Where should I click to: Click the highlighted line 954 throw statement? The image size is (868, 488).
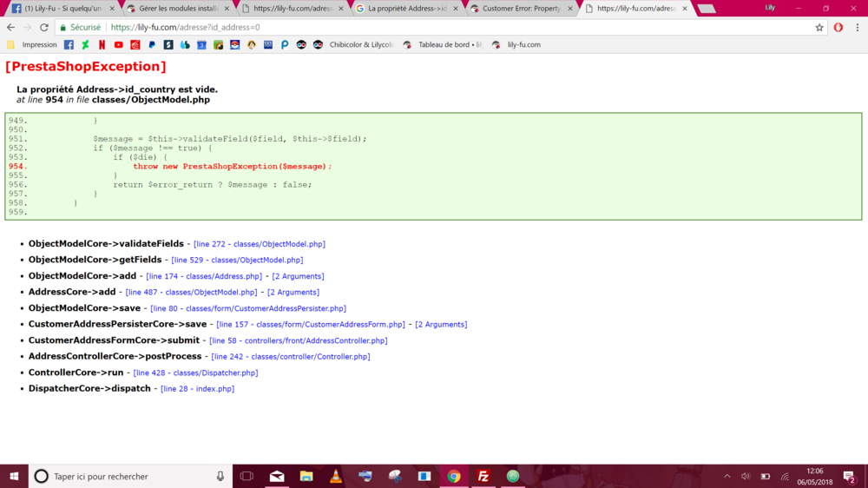point(233,166)
